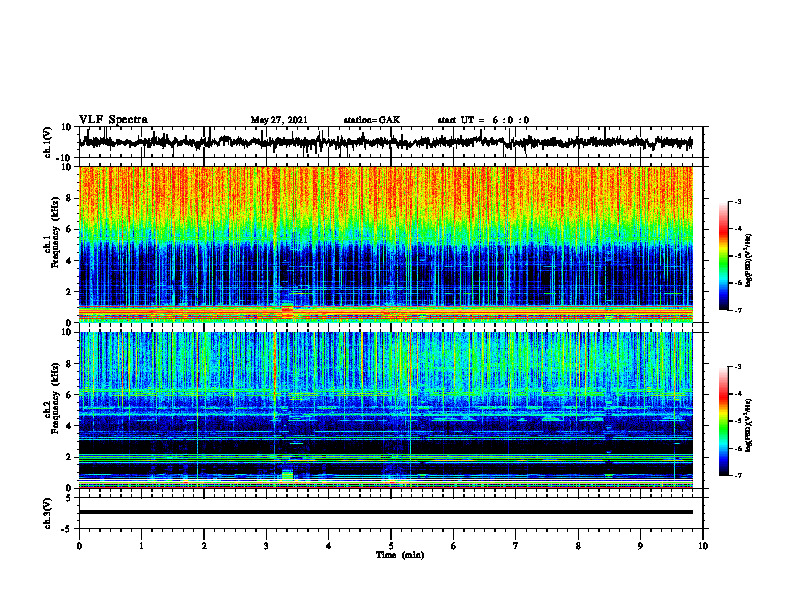
Task: Click the ch.2 "Frequency (kHz)" axis label
Action: [55, 398]
